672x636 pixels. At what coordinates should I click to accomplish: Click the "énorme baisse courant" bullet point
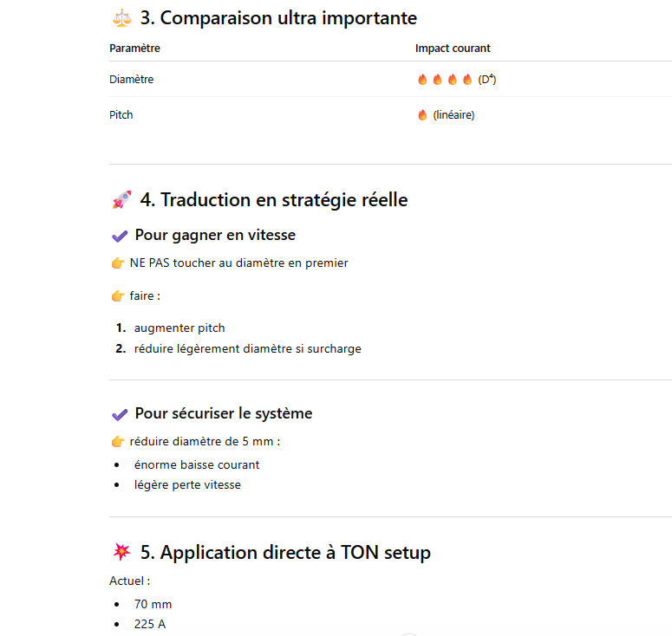[197, 465]
